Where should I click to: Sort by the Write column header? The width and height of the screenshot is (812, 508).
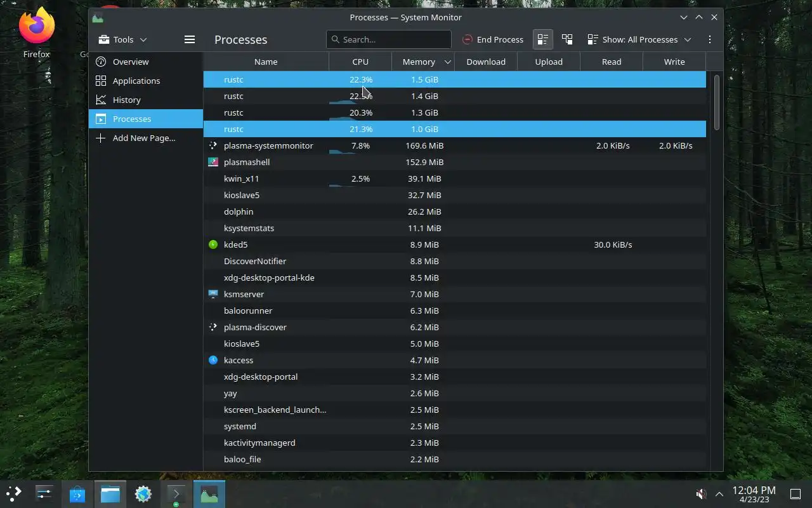674,62
